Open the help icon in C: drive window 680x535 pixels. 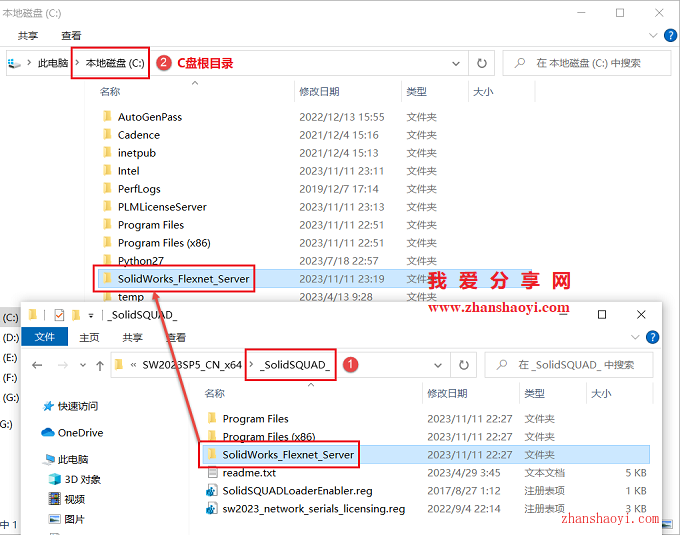pos(670,36)
